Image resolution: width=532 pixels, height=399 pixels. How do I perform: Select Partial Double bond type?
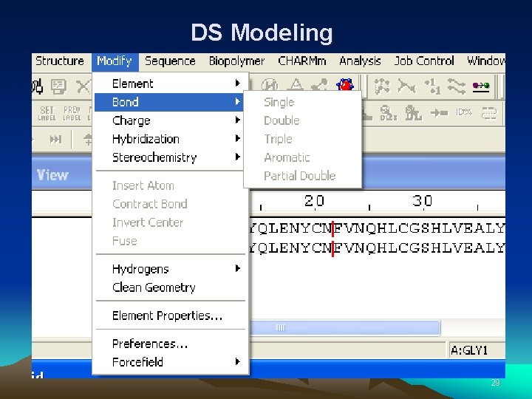click(x=303, y=176)
